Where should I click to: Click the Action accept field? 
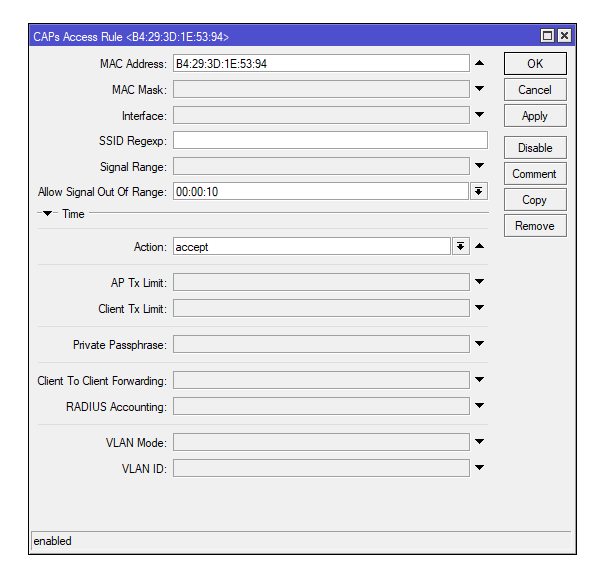[x=312, y=247]
